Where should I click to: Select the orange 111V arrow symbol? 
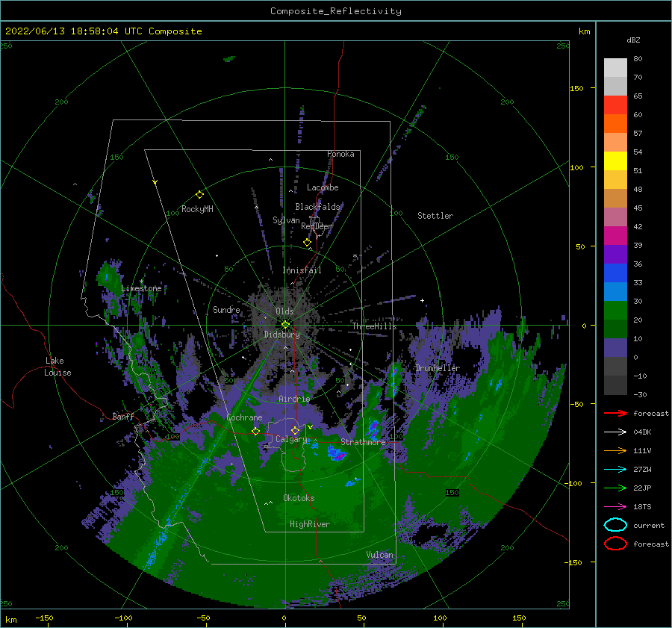pyautogui.click(x=615, y=450)
